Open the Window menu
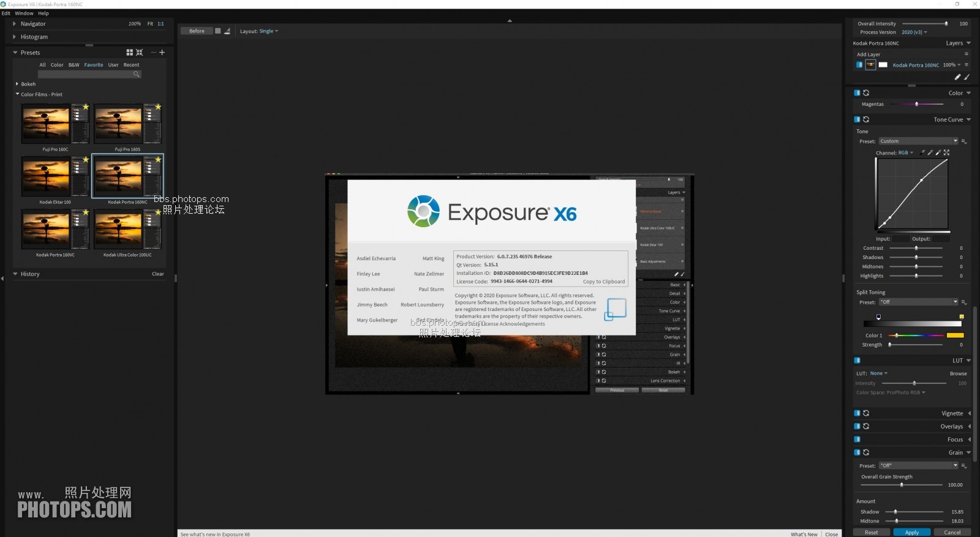This screenshot has height=537, width=980. point(24,13)
